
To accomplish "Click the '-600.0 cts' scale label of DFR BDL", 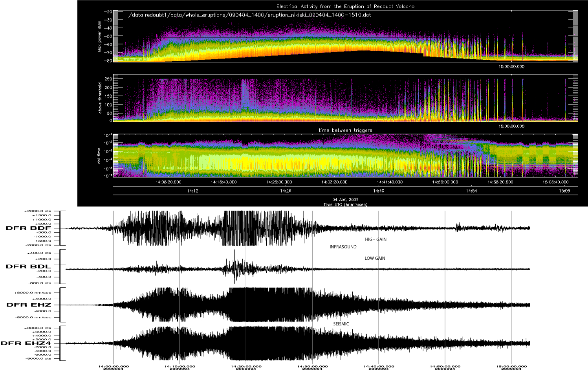I will [39, 283].
